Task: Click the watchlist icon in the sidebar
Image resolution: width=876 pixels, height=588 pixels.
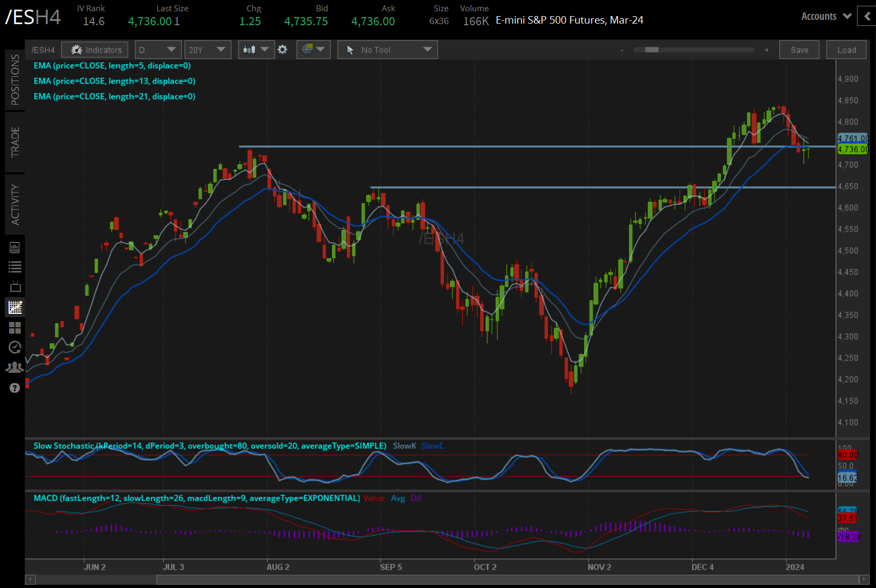Action: coord(15,267)
